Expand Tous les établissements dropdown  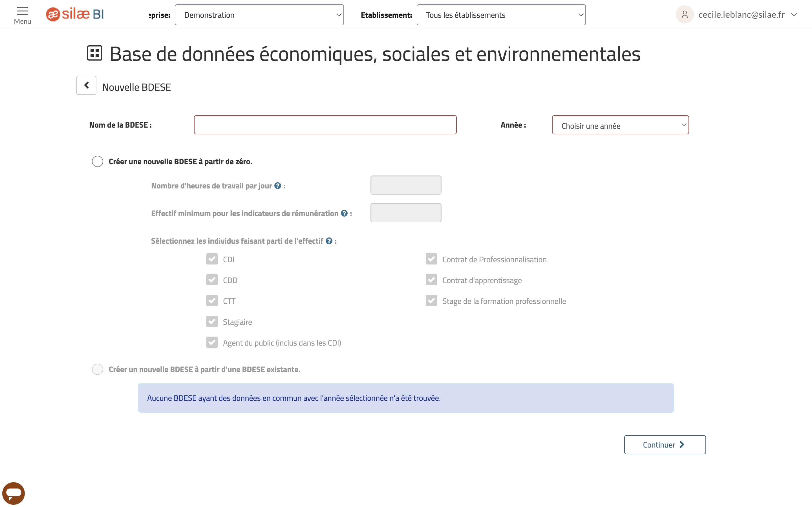[501, 15]
